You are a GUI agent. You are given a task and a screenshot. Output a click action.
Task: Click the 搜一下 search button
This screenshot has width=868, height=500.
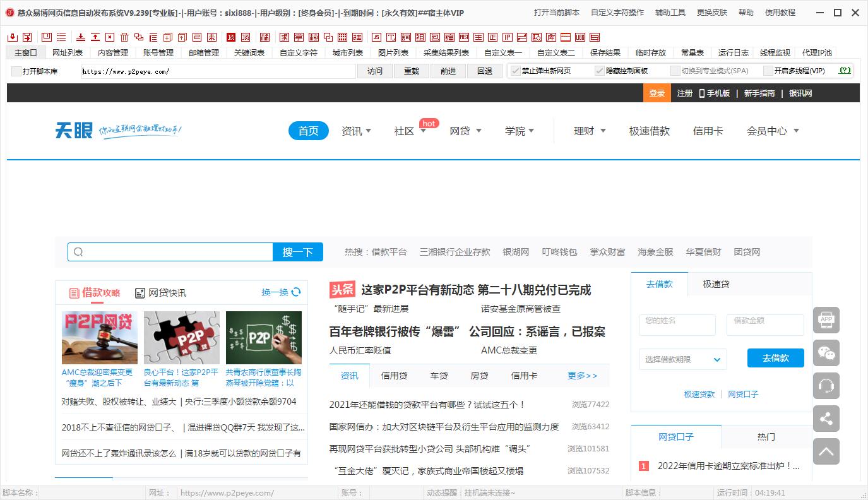(298, 252)
